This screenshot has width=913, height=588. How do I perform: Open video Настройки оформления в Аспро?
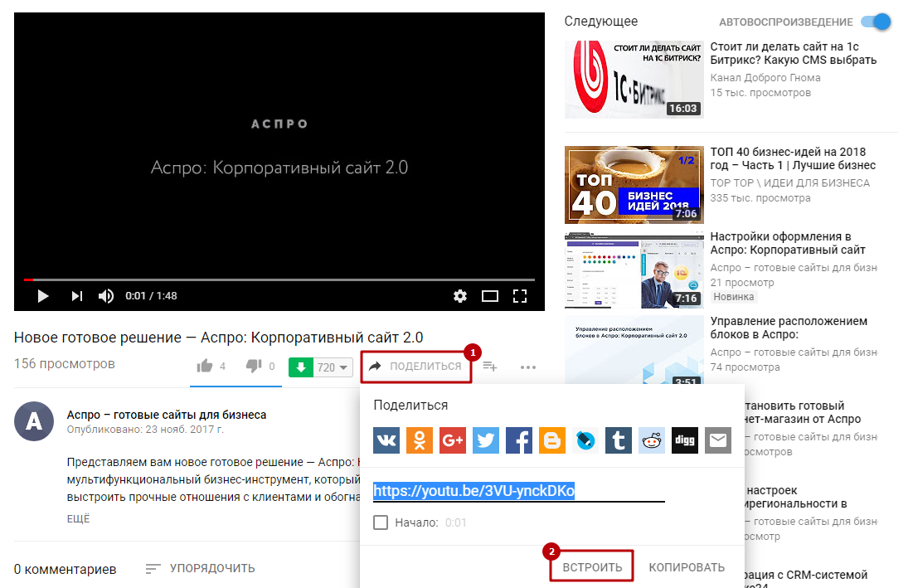(x=788, y=243)
